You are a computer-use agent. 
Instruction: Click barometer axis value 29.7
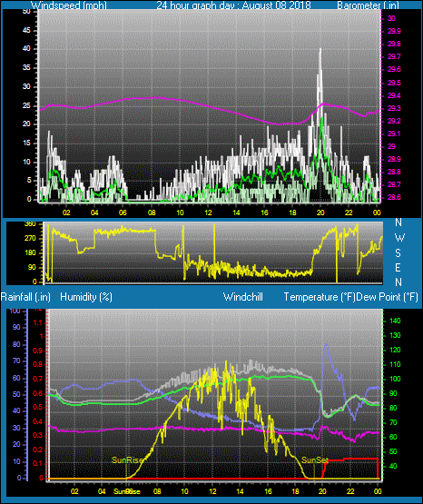click(x=394, y=56)
